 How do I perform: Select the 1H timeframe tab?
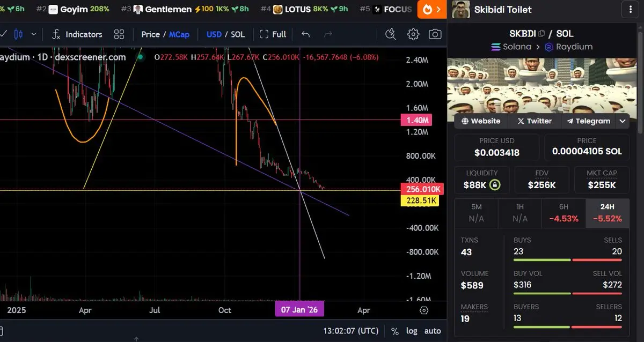coord(519,213)
